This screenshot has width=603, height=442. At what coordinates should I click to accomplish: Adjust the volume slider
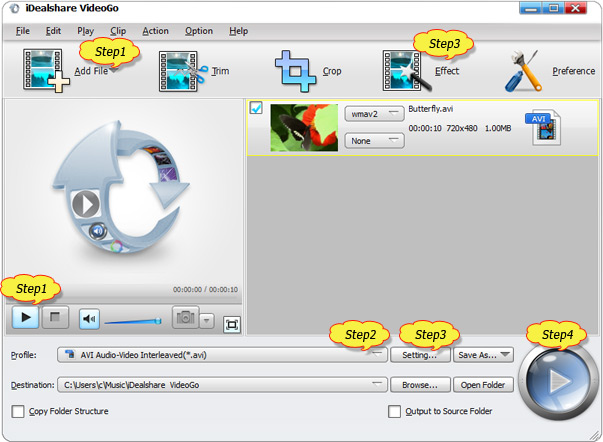coord(133,321)
